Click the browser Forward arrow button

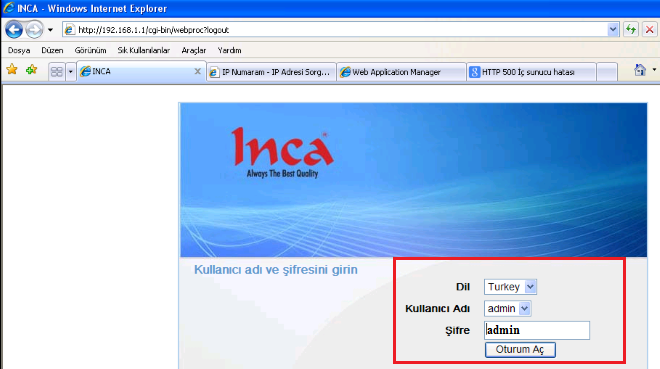tap(34, 30)
